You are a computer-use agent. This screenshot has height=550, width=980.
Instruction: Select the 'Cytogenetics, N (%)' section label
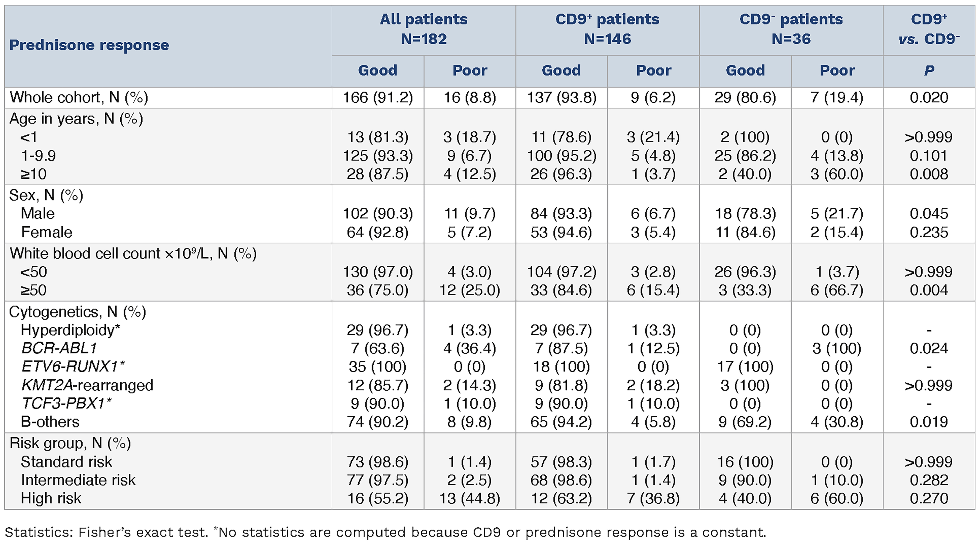78,312
